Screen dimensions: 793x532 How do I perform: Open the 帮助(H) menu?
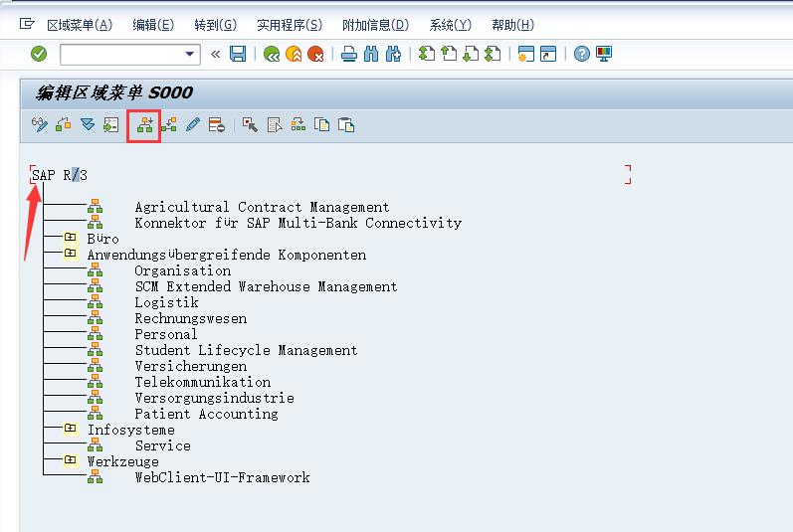[x=512, y=25]
